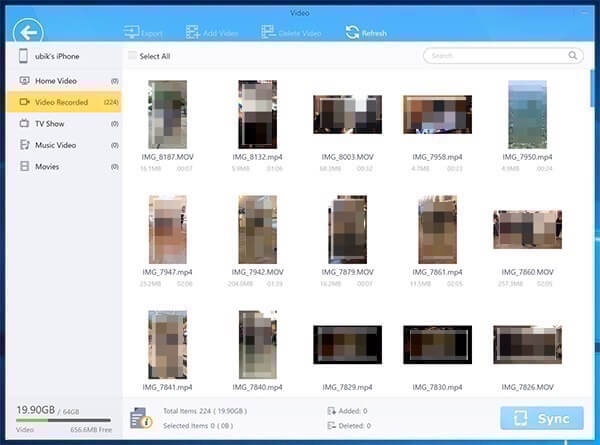Click the iPhone device icon
Screen dimensions: 600x445
click(24, 56)
